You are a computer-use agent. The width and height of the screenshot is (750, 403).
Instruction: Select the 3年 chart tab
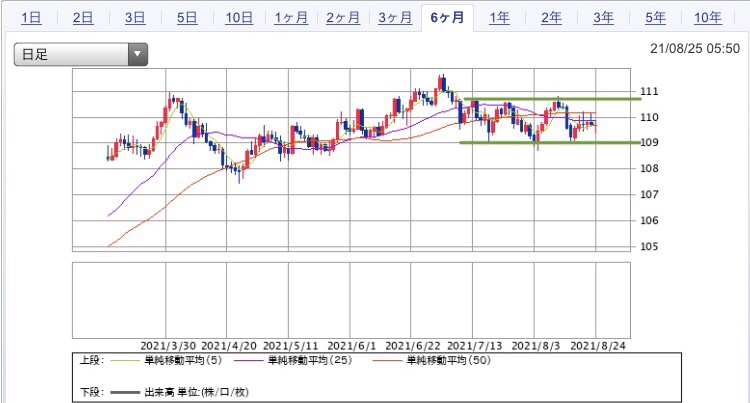(x=603, y=18)
